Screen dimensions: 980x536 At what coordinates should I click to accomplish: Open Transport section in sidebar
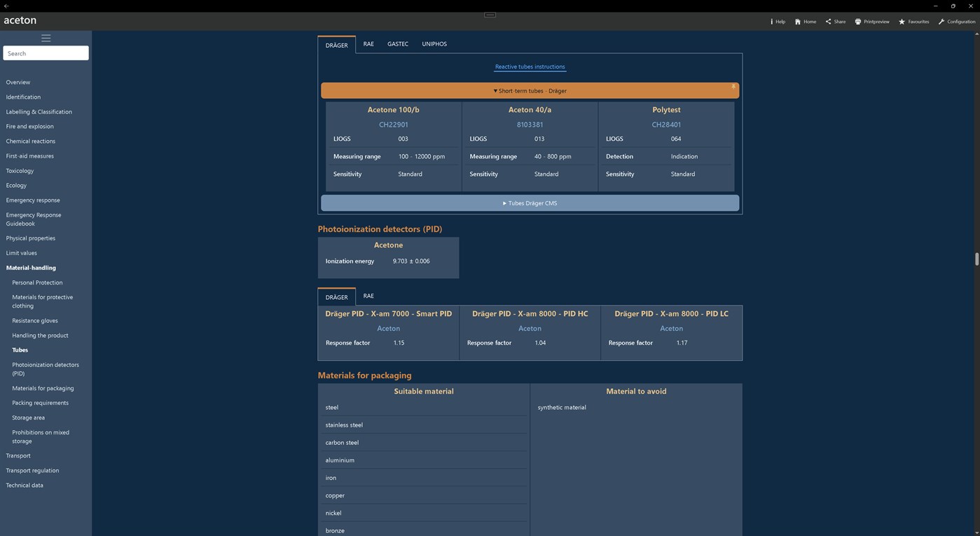pyautogui.click(x=18, y=455)
